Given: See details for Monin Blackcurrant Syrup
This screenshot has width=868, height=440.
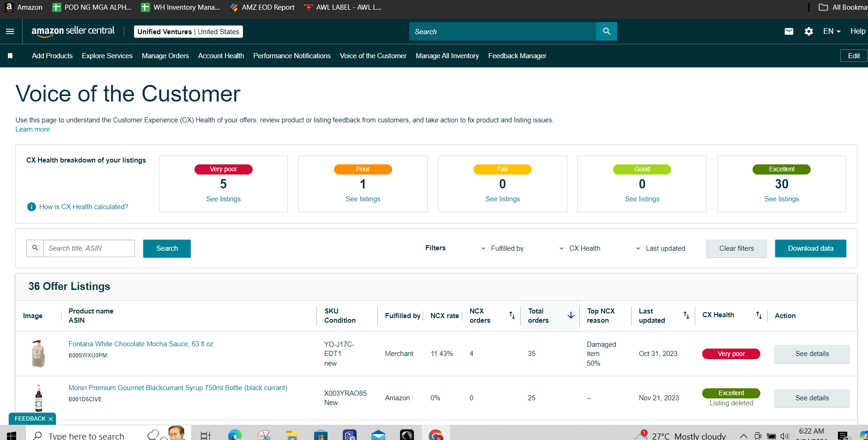Looking at the screenshot, I should coord(812,398).
